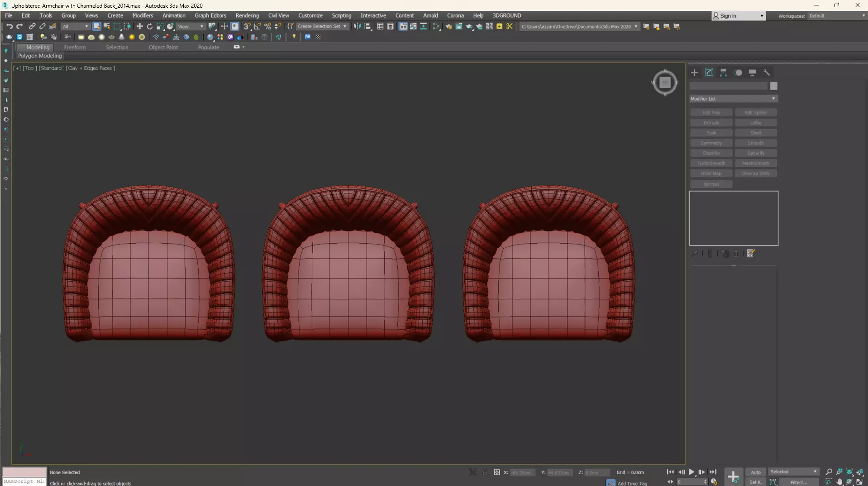Open the Display command panel tab
Screen dimensions: 868x486
click(x=752, y=72)
